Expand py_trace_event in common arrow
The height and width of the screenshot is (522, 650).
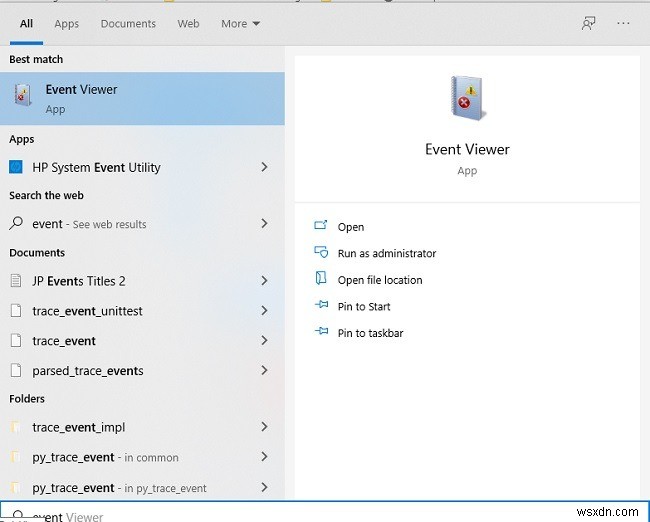pyautogui.click(x=264, y=457)
